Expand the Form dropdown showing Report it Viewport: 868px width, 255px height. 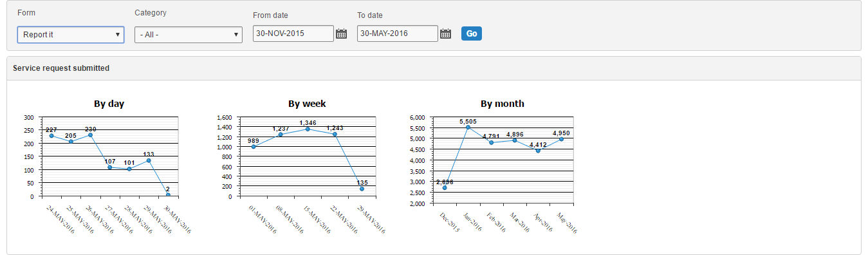click(x=71, y=34)
